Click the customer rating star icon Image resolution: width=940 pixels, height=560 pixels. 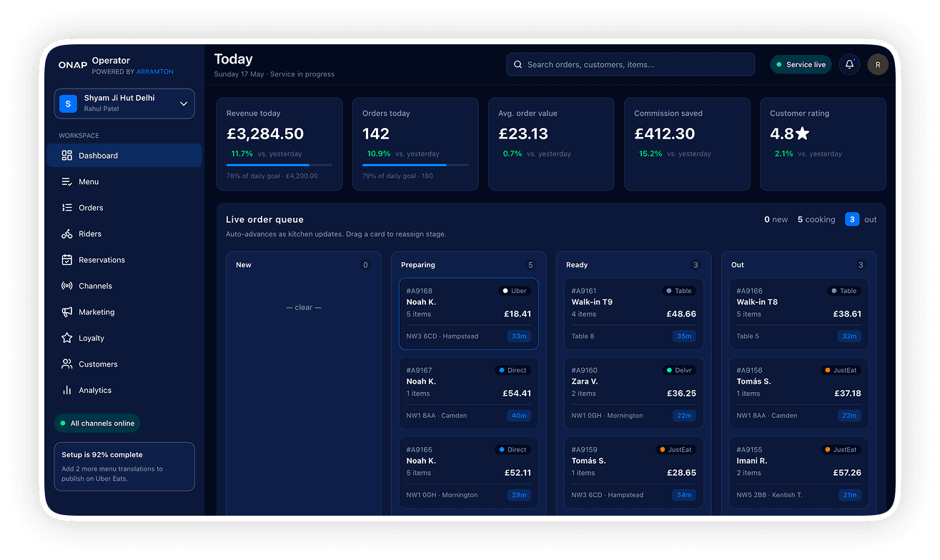pyautogui.click(x=802, y=134)
